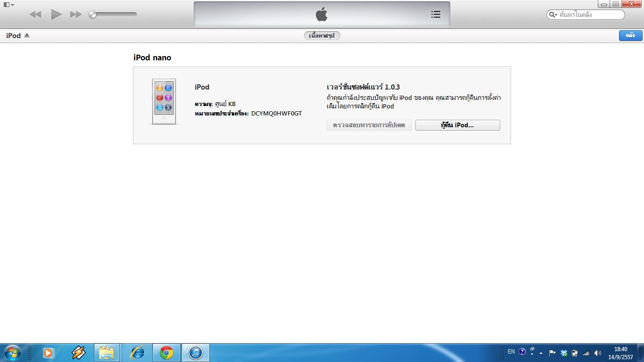Click the language bar restore icon
Image resolution: width=644 pixels, height=362 pixels.
(532, 349)
